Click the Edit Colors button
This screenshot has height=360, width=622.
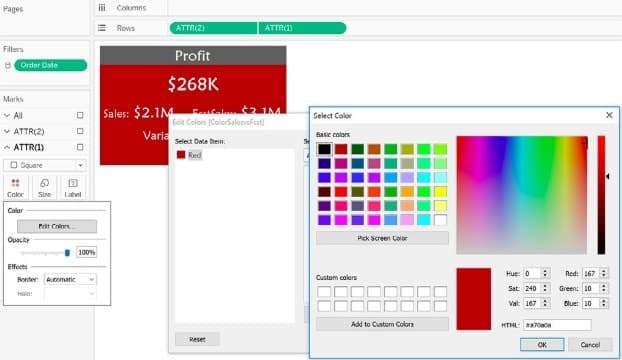[x=57, y=226]
